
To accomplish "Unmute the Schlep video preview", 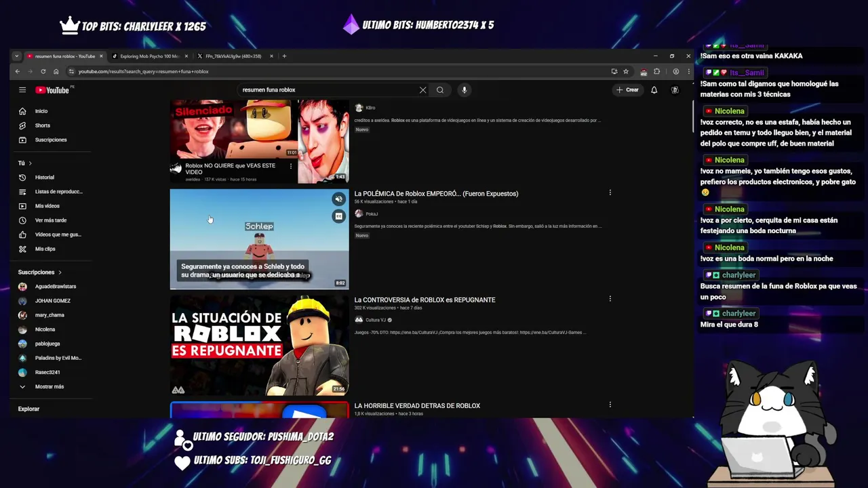I will click(338, 199).
